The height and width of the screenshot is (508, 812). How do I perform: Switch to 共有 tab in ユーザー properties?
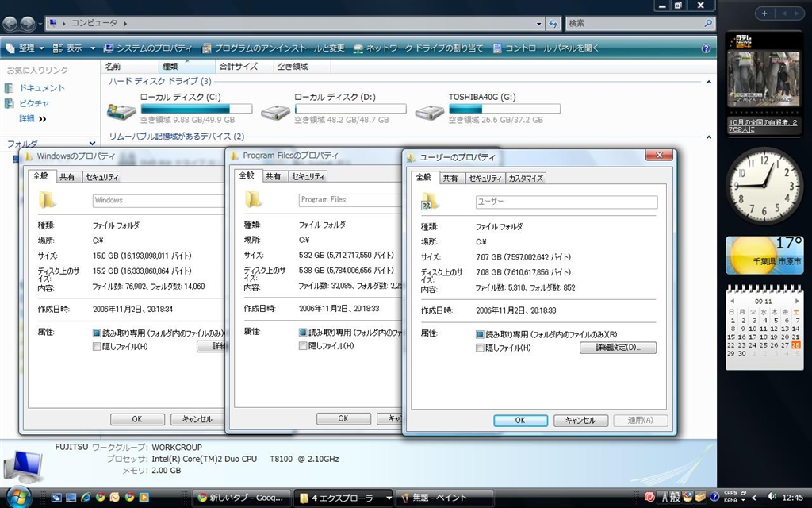(450, 179)
